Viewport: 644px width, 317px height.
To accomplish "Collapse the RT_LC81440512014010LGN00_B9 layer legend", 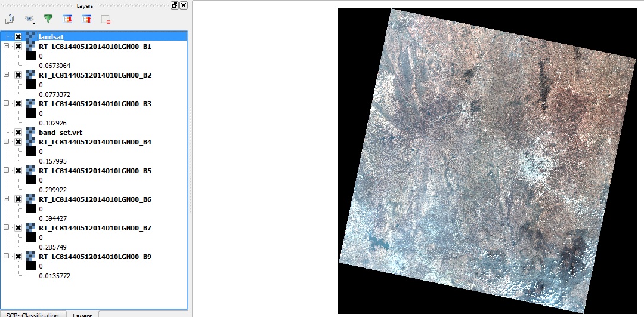I will [x=7, y=257].
